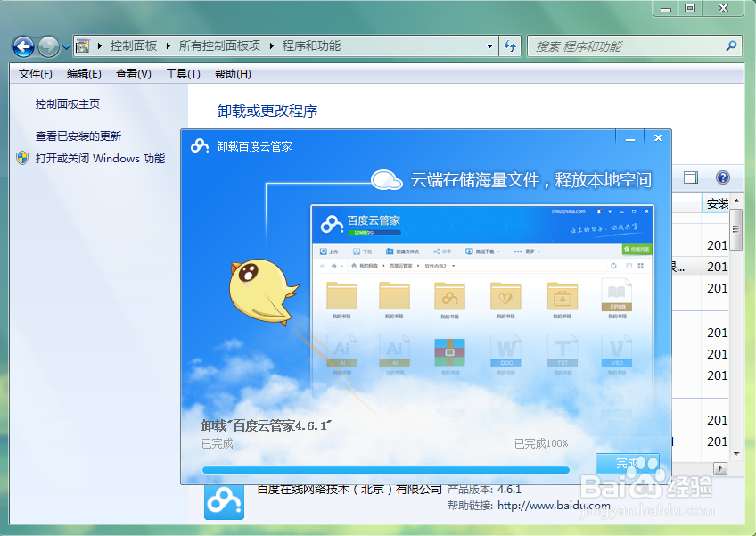Viewport: 756px width, 536px height.
Task: Select 程序和功能 breadcrumb
Action: tap(311, 45)
